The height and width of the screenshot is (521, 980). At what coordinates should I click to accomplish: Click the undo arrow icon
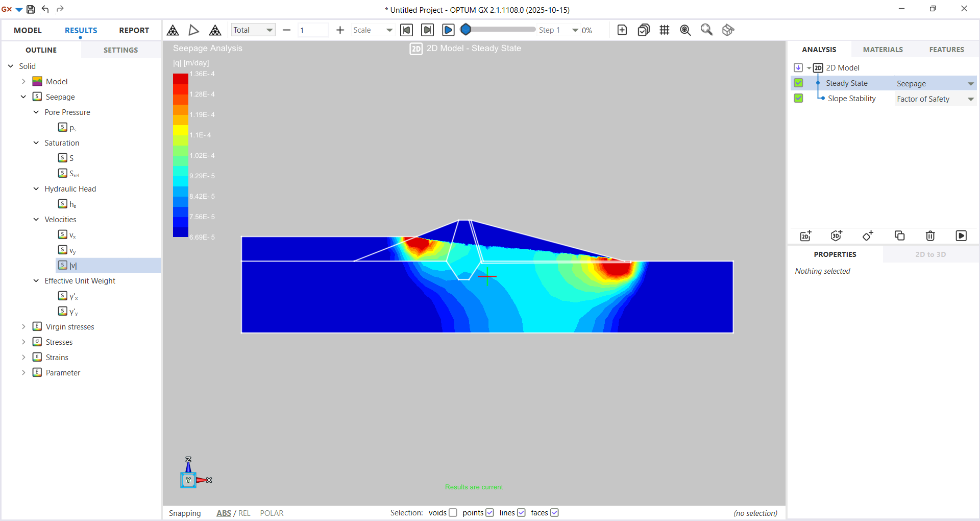click(x=45, y=9)
